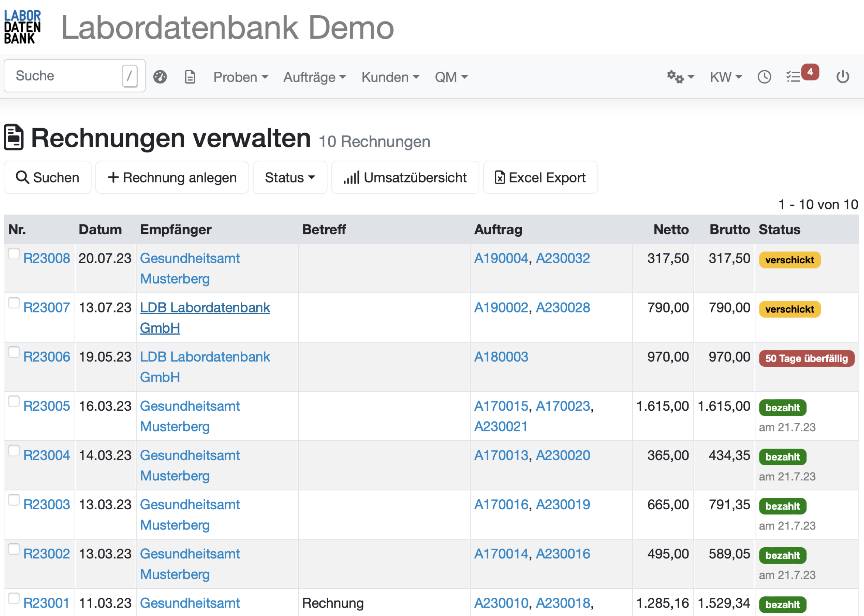Log out via the power icon

[x=843, y=76]
